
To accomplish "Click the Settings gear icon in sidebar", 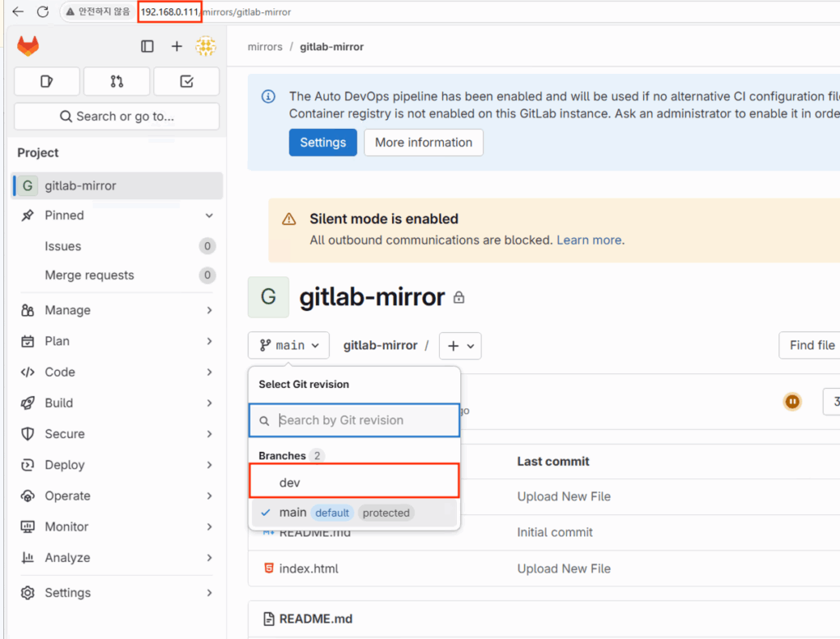I will click(x=27, y=593).
